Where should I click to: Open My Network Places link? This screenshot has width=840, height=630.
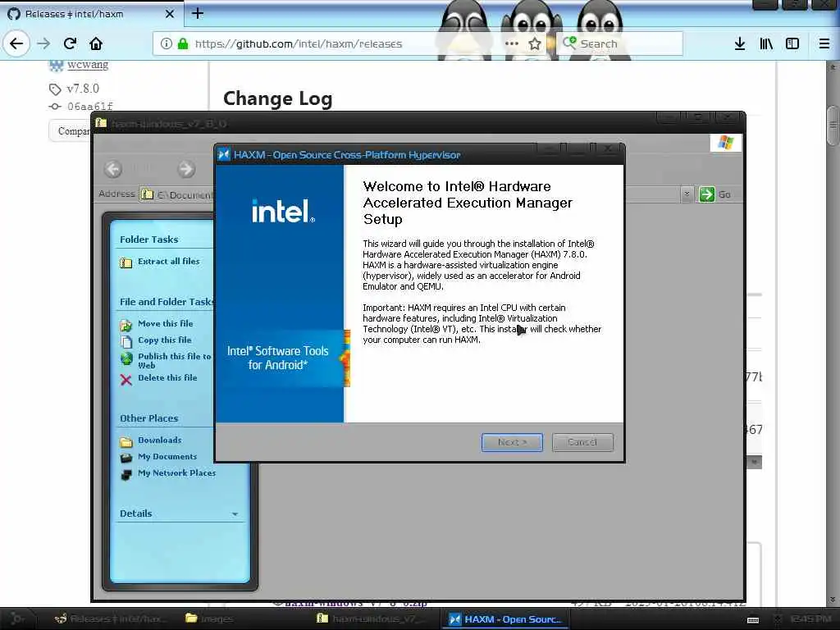click(x=177, y=473)
